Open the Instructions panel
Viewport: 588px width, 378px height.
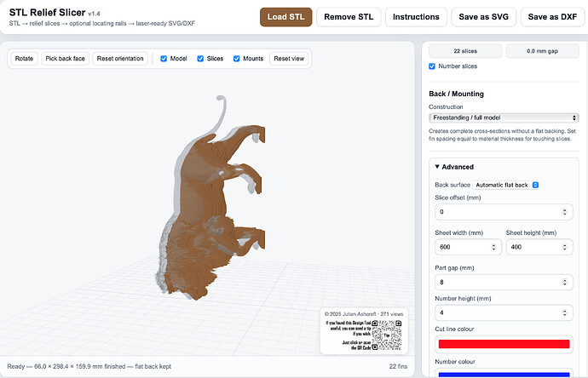(x=416, y=17)
